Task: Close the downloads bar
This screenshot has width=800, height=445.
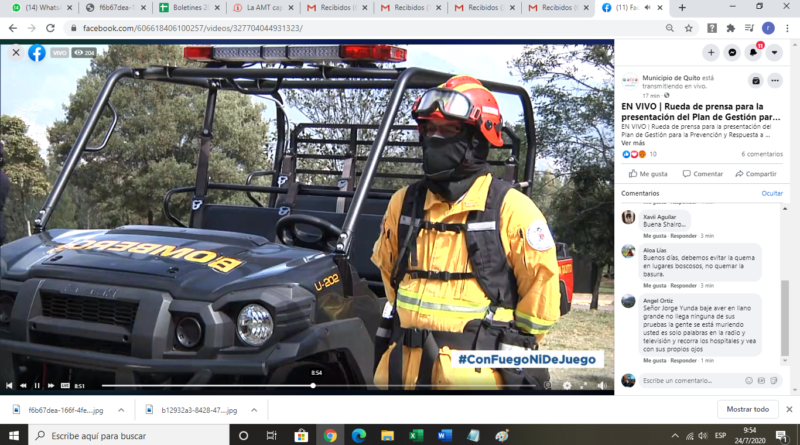Action: (789, 409)
